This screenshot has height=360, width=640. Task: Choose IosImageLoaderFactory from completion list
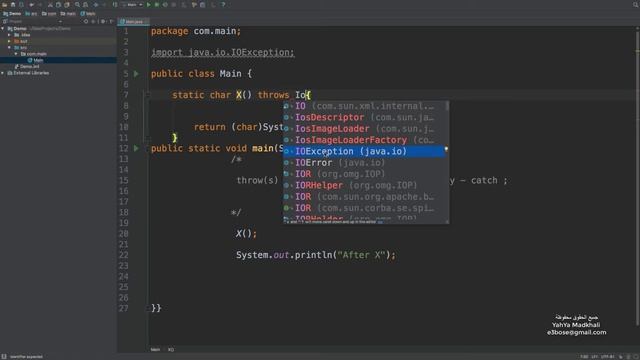pyautogui.click(x=364, y=140)
